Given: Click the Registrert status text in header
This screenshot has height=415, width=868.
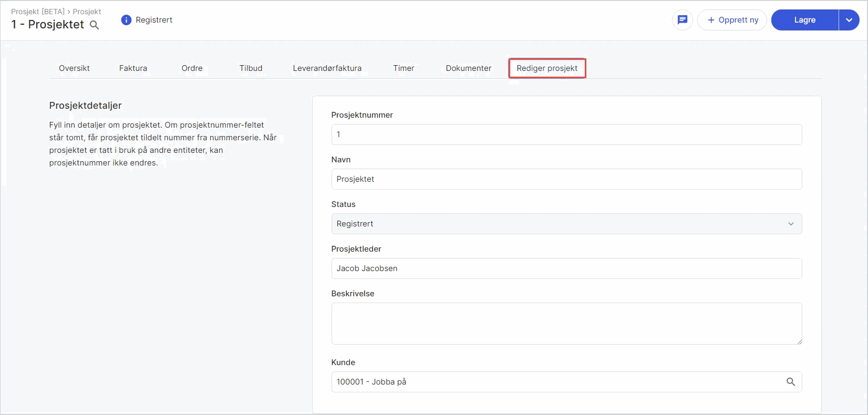Looking at the screenshot, I should coord(154,20).
